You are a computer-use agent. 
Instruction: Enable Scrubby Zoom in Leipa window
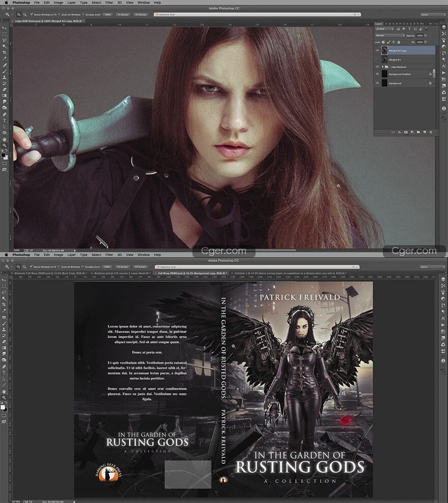click(x=83, y=14)
